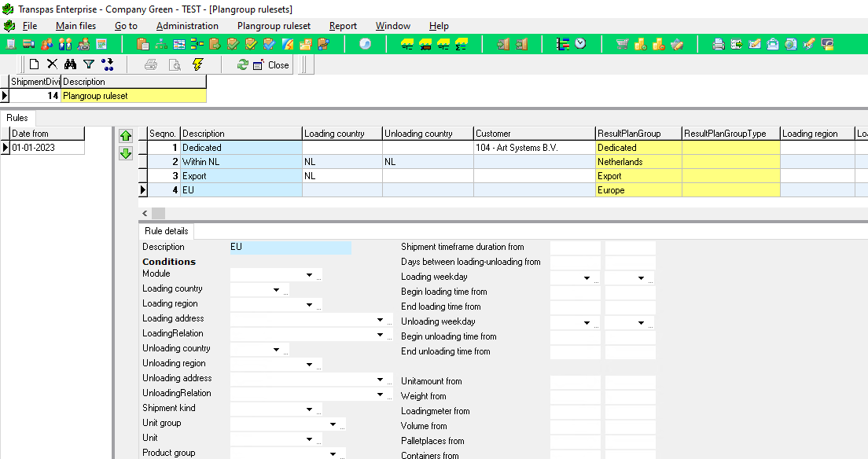Click the clock icon in toolbar
The width and height of the screenshot is (868, 459).
click(x=580, y=44)
